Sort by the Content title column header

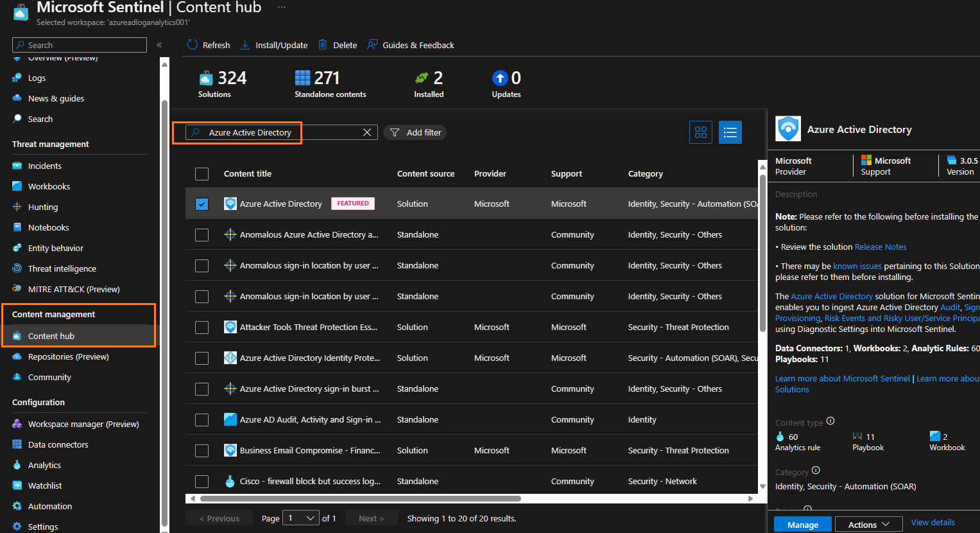(x=248, y=173)
